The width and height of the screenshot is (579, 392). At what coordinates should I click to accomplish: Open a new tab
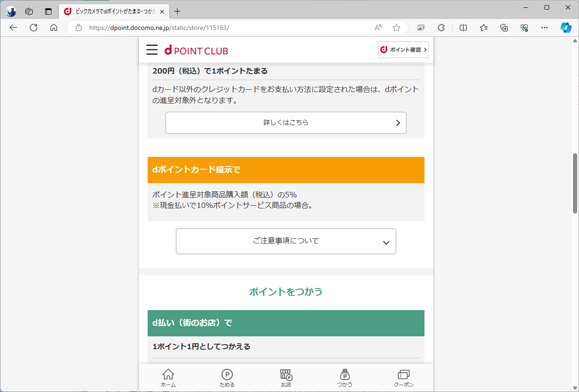(178, 12)
